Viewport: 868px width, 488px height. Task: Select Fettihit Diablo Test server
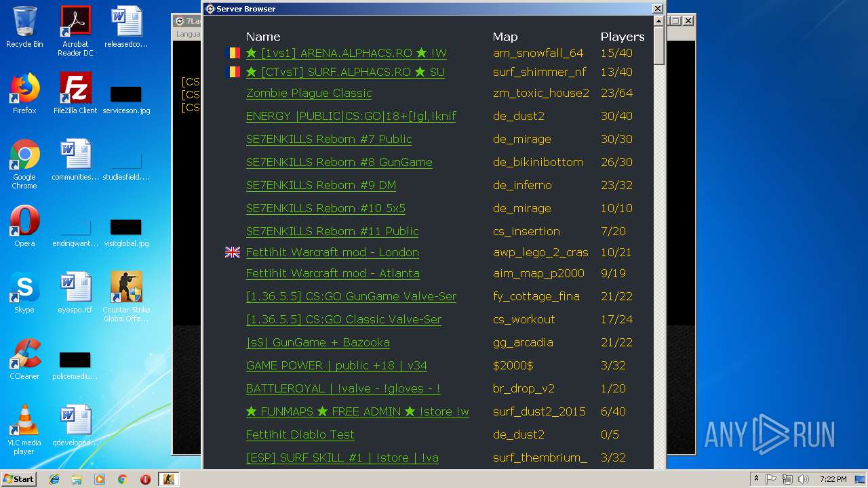point(300,434)
